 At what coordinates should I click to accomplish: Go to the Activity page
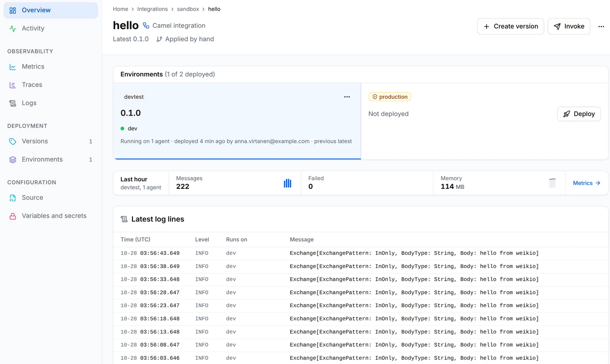tap(51, 28)
